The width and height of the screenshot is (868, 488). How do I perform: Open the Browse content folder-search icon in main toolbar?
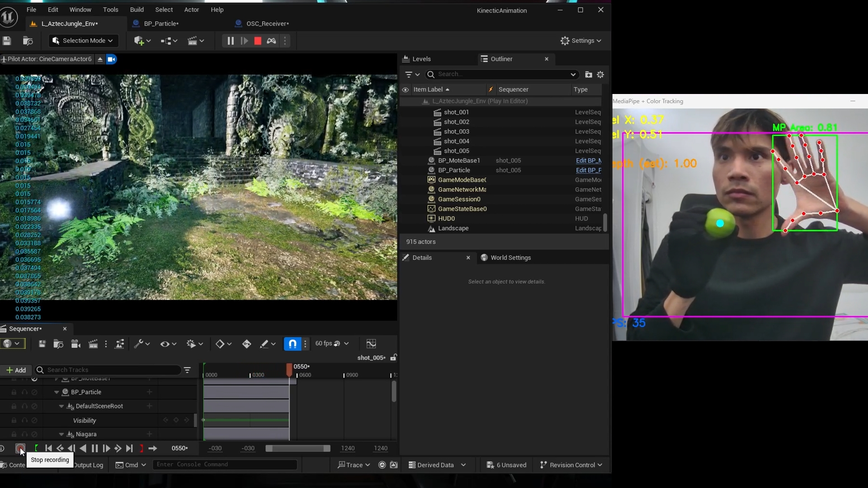pos(28,41)
